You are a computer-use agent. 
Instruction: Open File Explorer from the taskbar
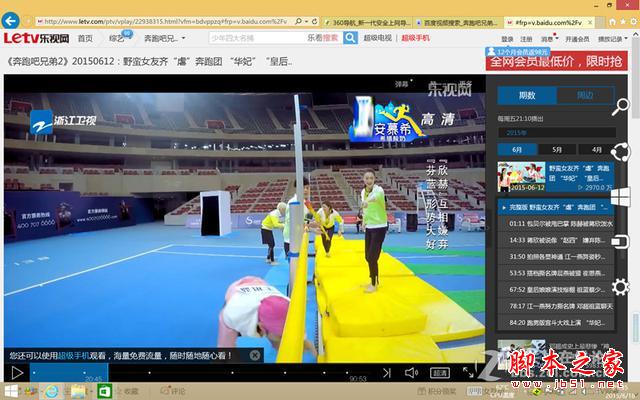pyautogui.click(x=78, y=391)
